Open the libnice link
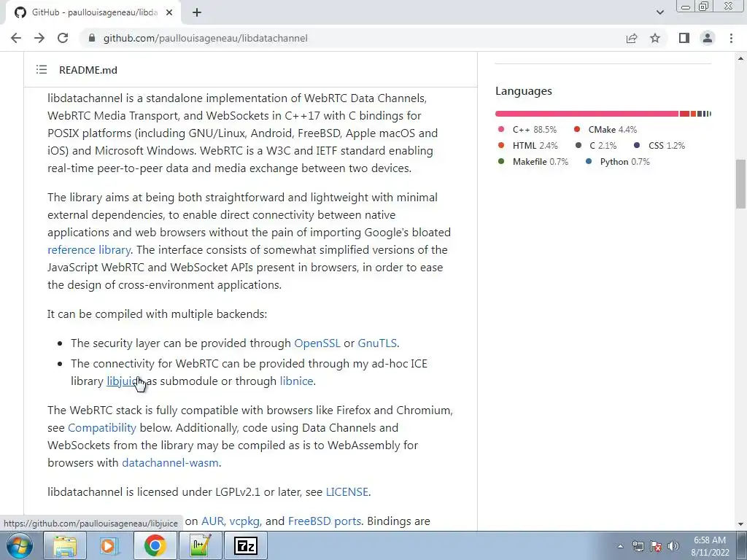The image size is (747, 560). (296, 381)
